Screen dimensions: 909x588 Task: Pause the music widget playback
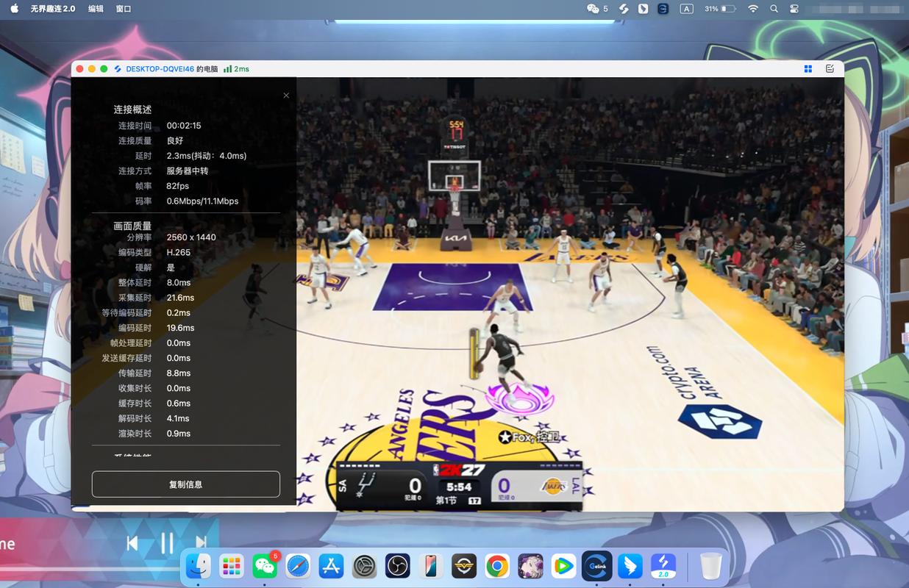coord(167,543)
